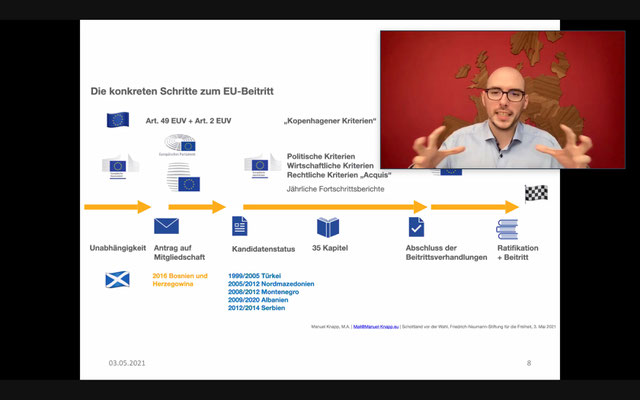Click 'Rechtliche Kriterien Acquis' text
The height and width of the screenshot is (400, 640).
pos(339,175)
